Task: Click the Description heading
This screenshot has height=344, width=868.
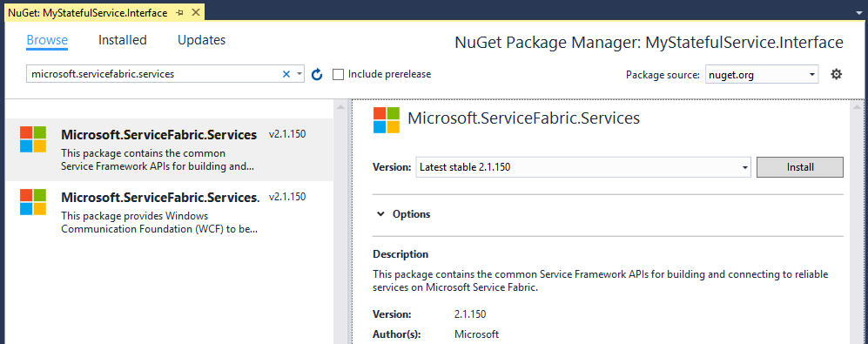Action: pos(400,254)
